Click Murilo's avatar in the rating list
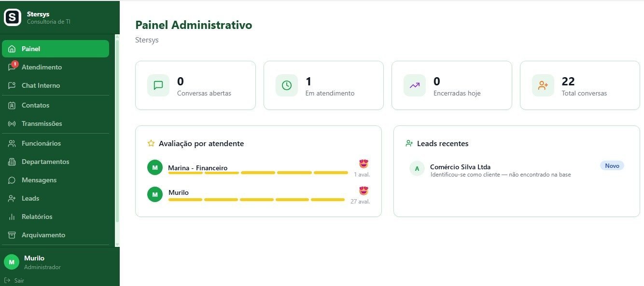644x286 pixels. 155,194
